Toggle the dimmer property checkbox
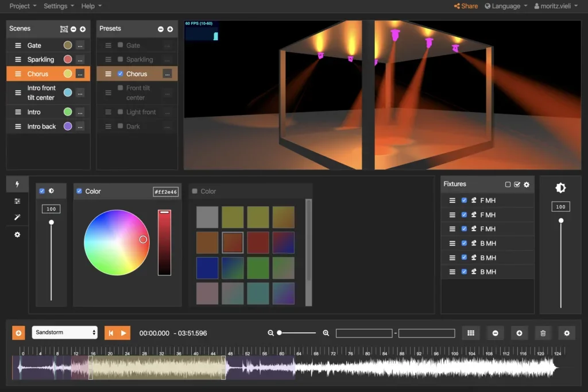Viewport: 588px width, 392px height. pos(42,191)
